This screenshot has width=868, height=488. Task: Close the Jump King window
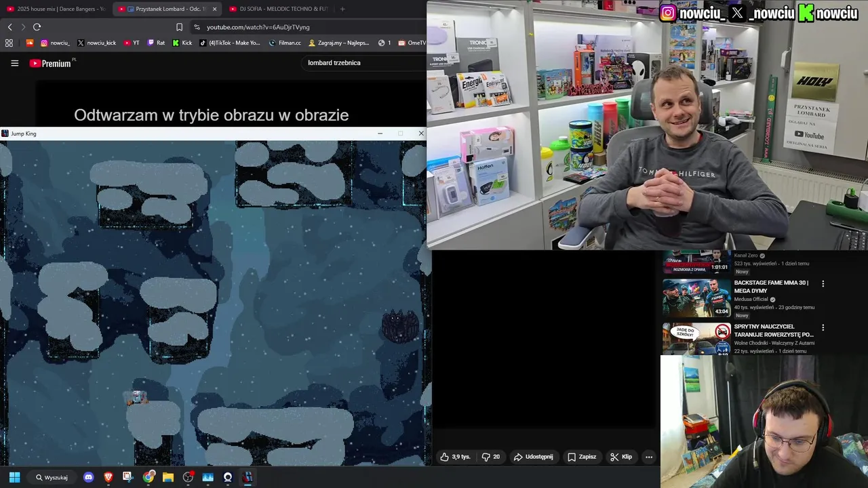[x=421, y=134]
